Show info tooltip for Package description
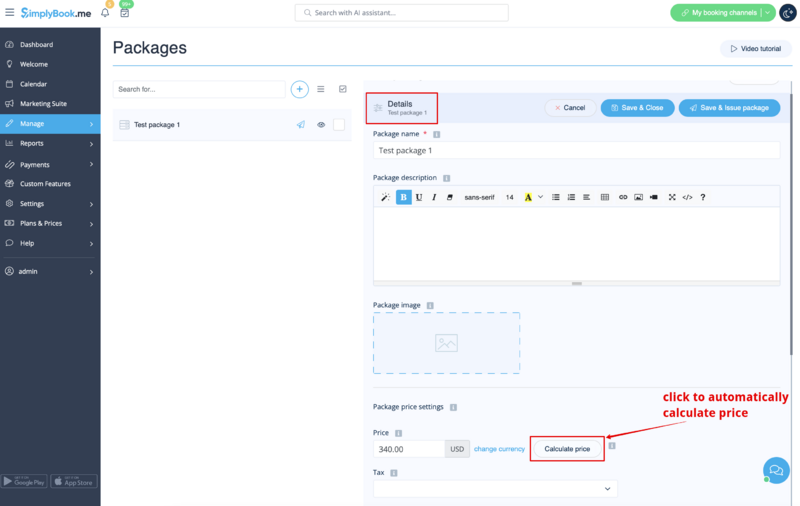 pos(446,178)
